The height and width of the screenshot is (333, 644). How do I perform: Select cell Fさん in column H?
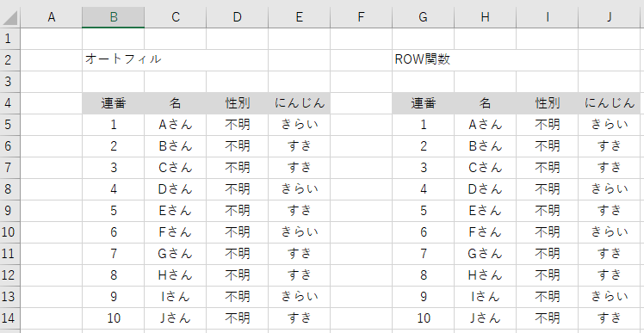[x=485, y=232]
